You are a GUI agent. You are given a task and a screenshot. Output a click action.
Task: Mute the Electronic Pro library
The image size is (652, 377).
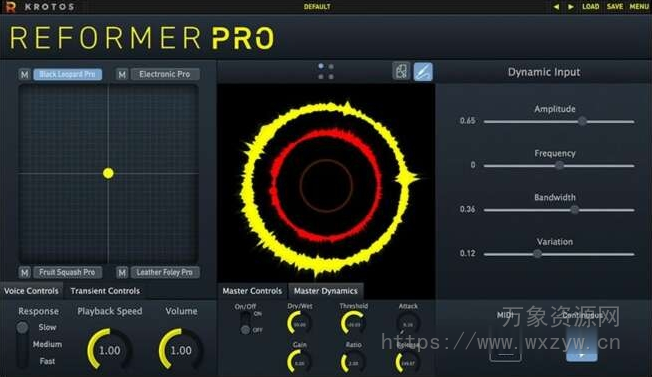[121, 74]
